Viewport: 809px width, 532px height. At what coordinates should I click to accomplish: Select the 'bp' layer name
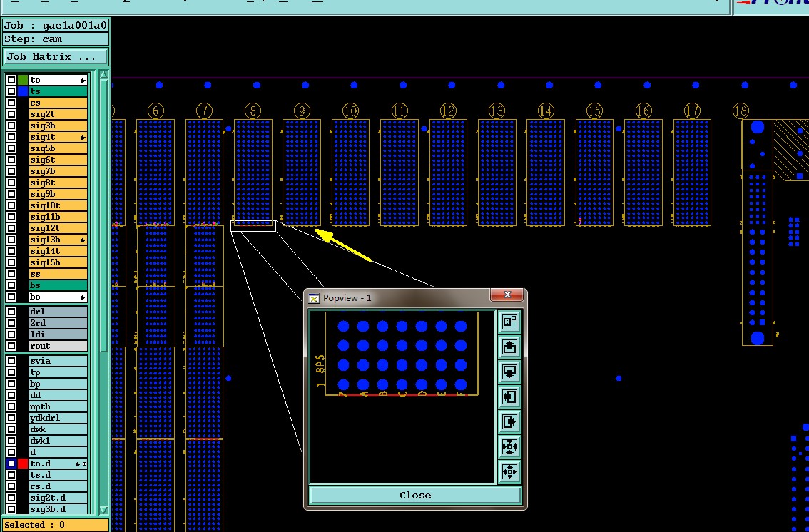pos(58,384)
